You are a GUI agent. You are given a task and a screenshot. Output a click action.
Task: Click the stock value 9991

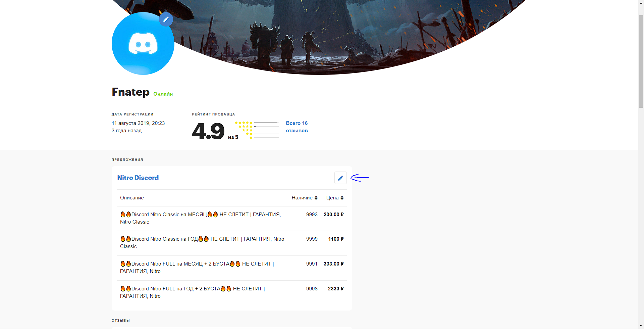(x=312, y=264)
